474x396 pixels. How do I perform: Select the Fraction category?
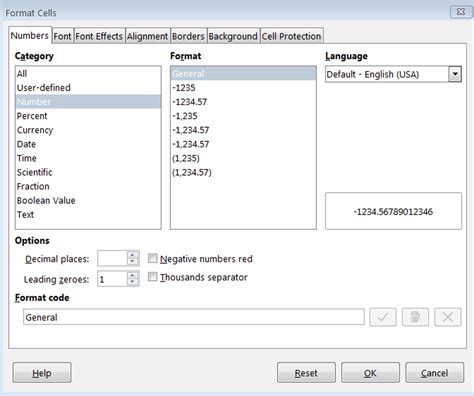tap(88, 186)
